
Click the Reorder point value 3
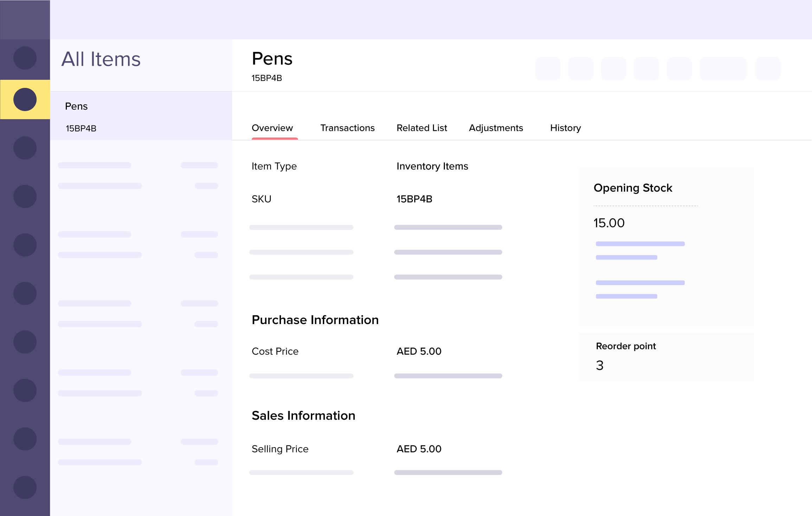point(600,366)
